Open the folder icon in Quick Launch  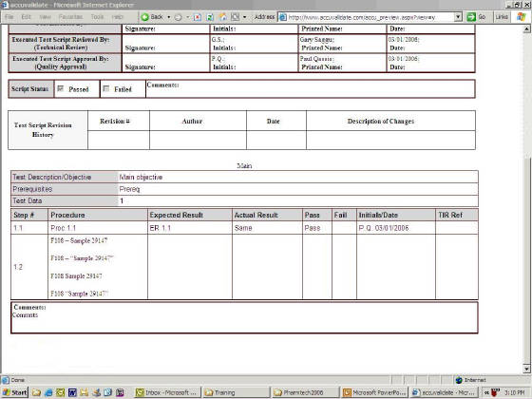tap(36, 392)
